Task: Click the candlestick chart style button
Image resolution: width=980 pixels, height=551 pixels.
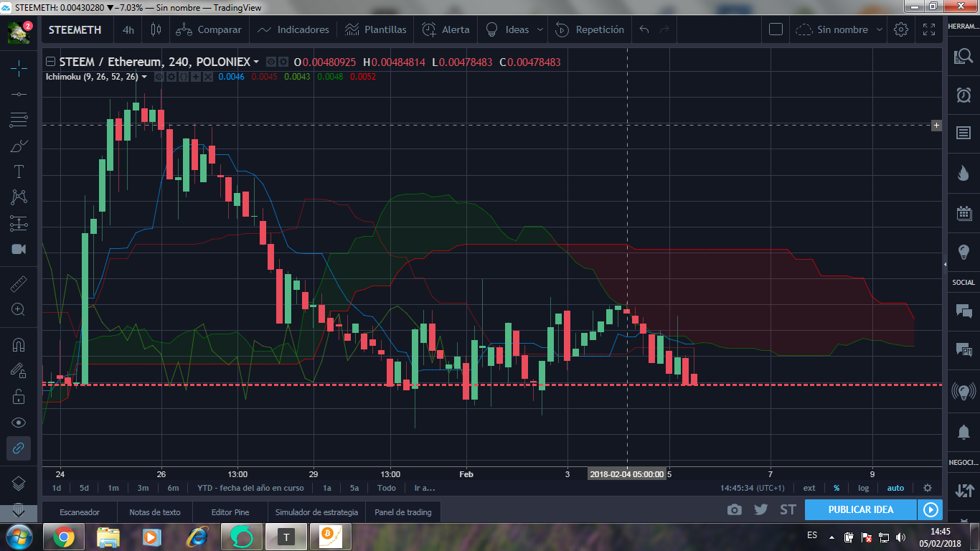Action: 156,29
